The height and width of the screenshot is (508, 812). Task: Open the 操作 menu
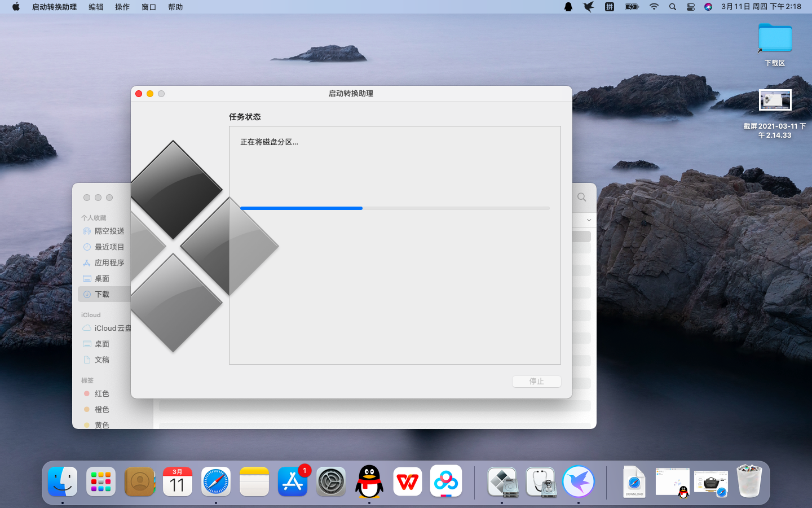[122, 7]
